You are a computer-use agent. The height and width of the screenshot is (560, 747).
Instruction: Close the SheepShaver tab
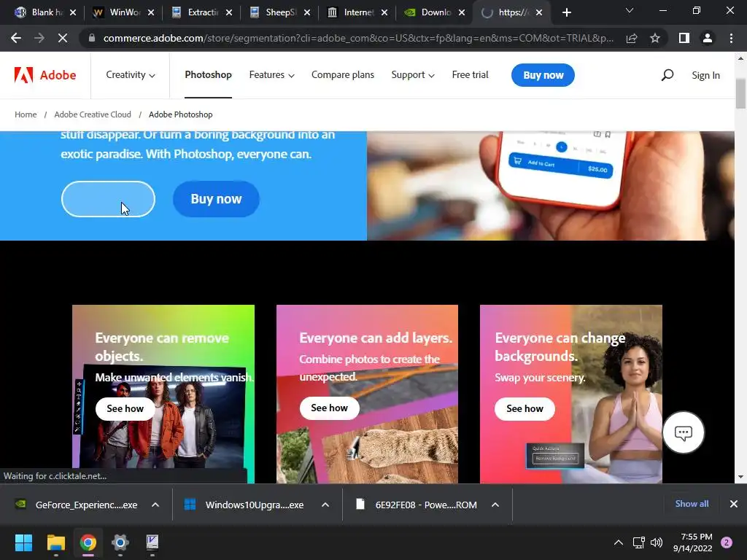pyautogui.click(x=307, y=12)
